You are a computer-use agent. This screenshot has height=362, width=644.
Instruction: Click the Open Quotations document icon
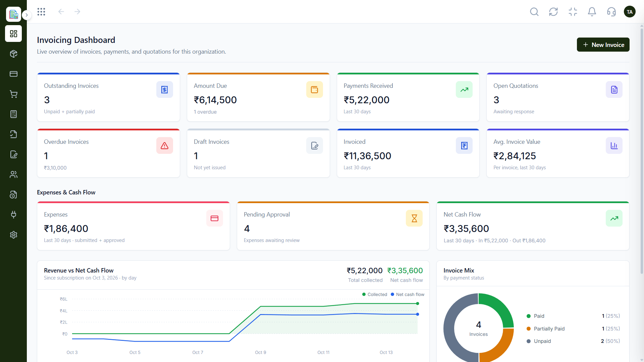pos(614,89)
